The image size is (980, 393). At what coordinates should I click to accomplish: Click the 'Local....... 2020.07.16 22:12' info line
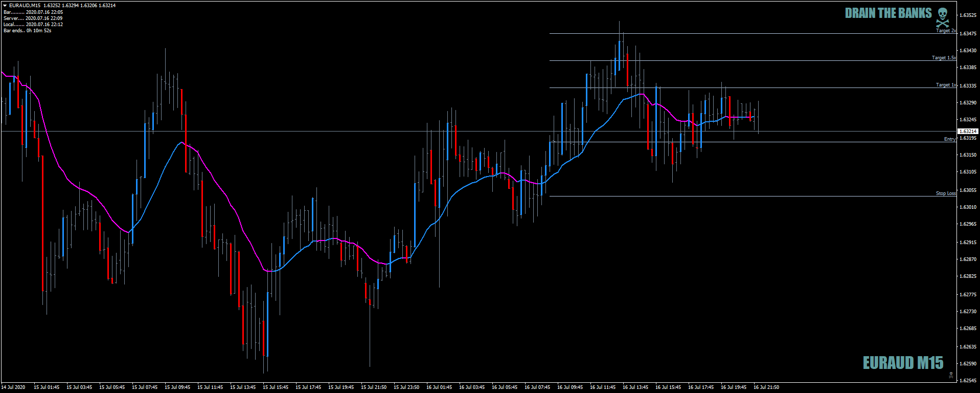(x=33, y=24)
